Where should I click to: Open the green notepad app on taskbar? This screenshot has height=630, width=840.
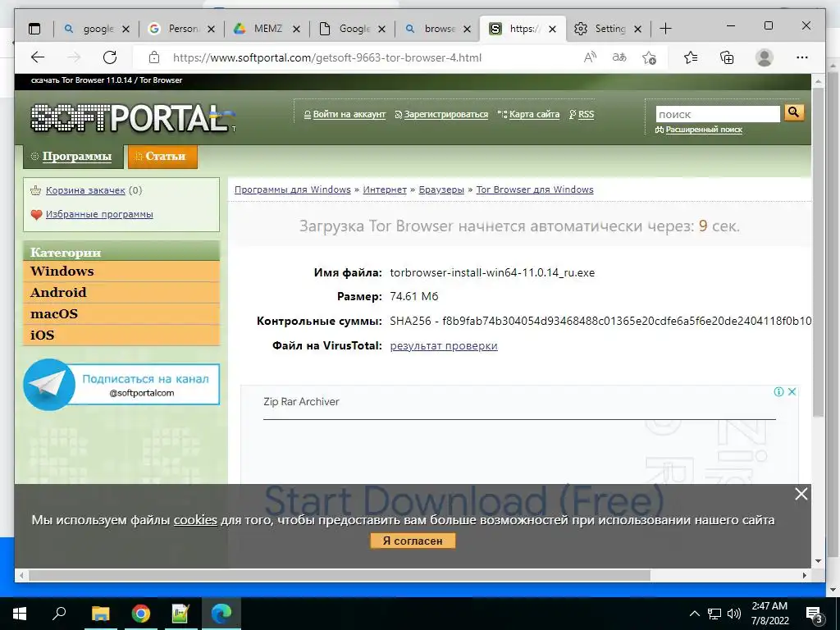[x=180, y=614]
